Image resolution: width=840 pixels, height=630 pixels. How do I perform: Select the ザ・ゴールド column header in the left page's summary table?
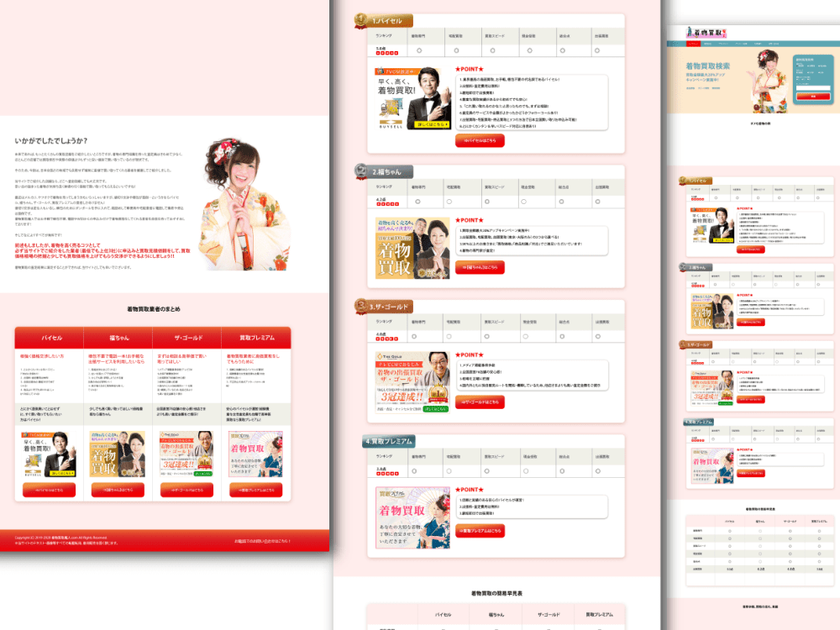pyautogui.click(x=188, y=338)
